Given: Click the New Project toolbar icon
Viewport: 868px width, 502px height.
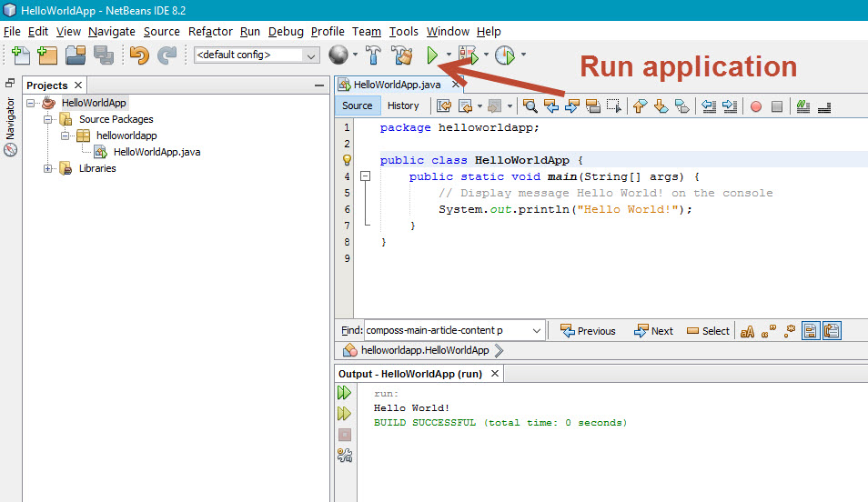Looking at the screenshot, I should pos(47,55).
